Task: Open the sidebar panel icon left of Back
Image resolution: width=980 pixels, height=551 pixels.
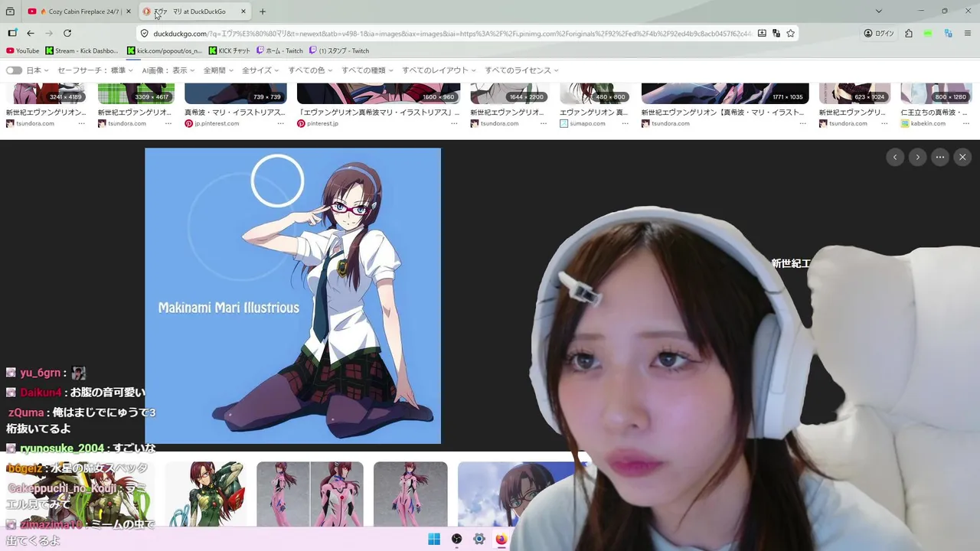Action: pos(12,33)
